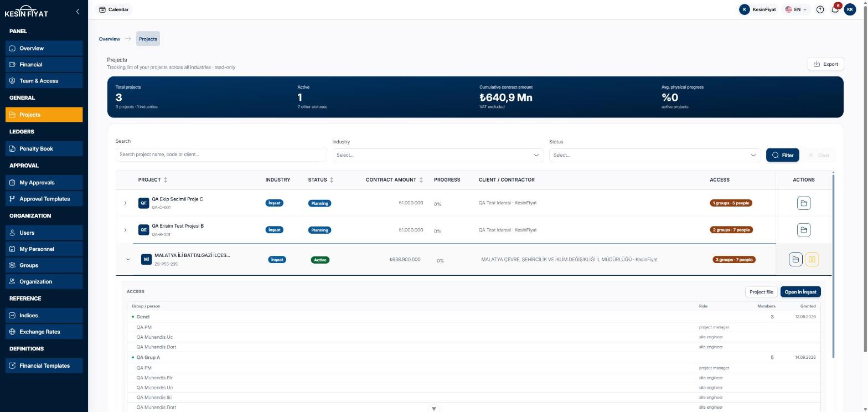Export the projects list
This screenshot has height=412, width=868.
pos(825,64)
